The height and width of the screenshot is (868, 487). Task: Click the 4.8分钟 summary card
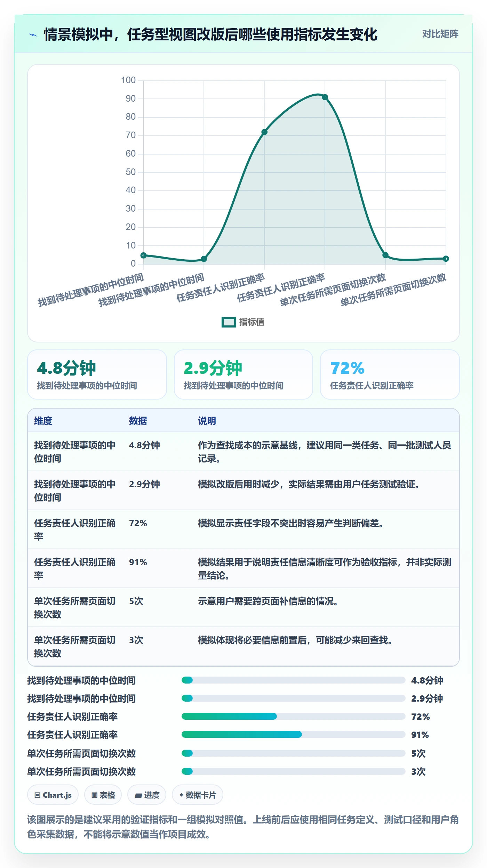(97, 374)
